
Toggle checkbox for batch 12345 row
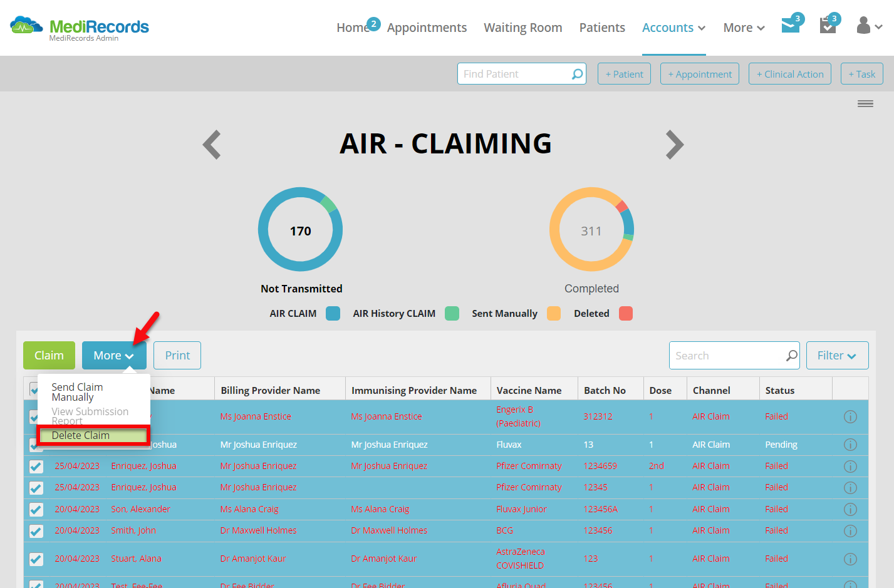[x=36, y=488]
